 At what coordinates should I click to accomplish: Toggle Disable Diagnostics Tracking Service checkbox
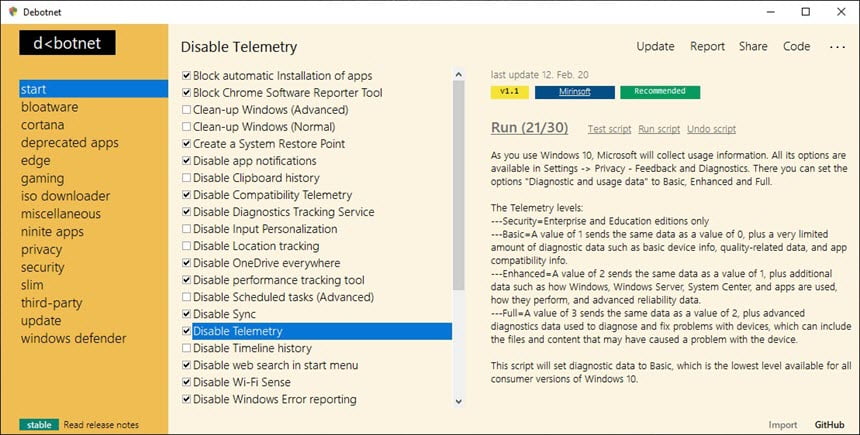pos(186,212)
